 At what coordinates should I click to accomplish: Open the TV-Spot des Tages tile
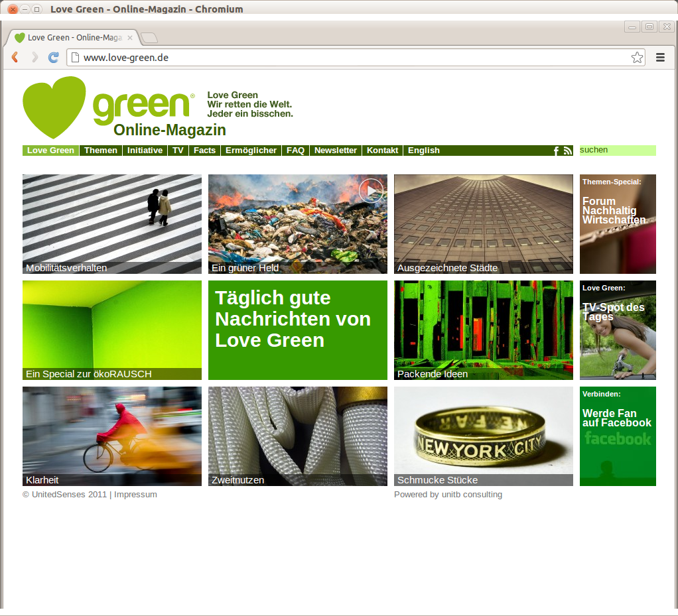pyautogui.click(x=618, y=330)
